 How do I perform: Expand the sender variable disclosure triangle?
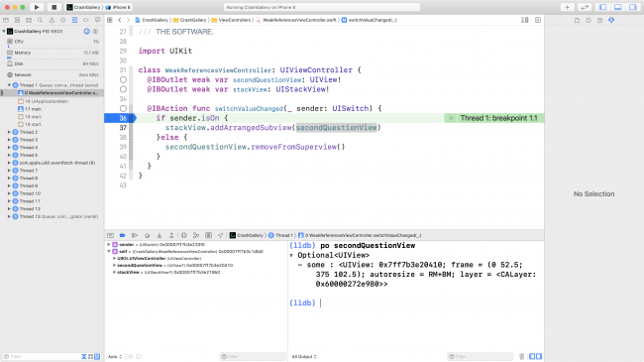pos(109,244)
